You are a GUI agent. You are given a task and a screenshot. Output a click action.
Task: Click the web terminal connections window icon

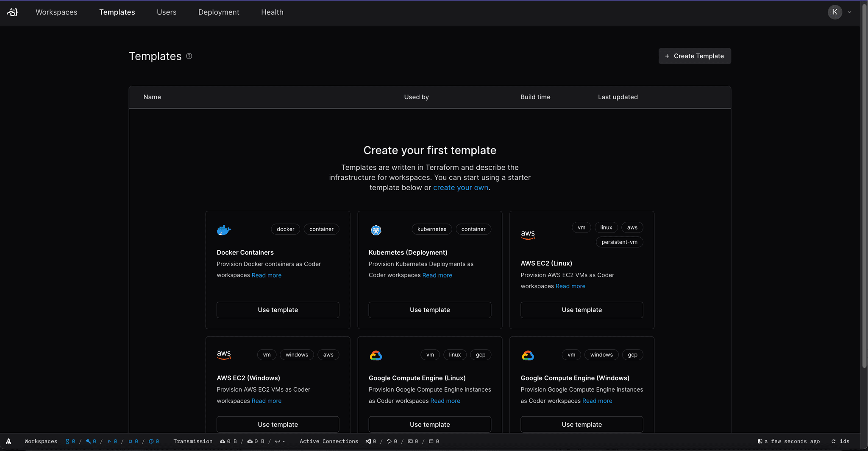tap(431, 441)
